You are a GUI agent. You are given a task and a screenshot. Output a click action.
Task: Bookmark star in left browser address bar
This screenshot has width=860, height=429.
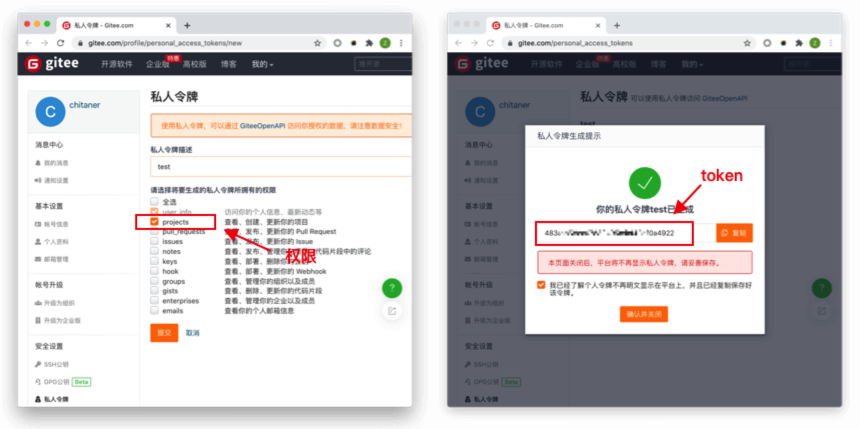point(317,43)
